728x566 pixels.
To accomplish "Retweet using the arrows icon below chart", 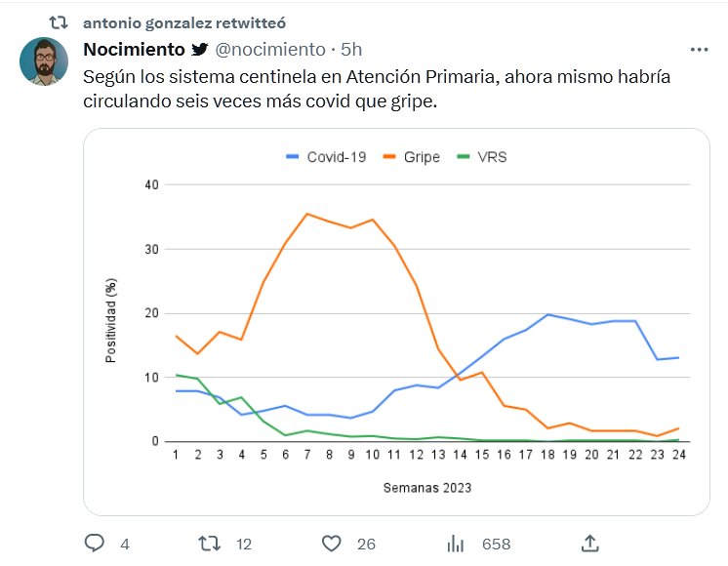I will (x=209, y=543).
